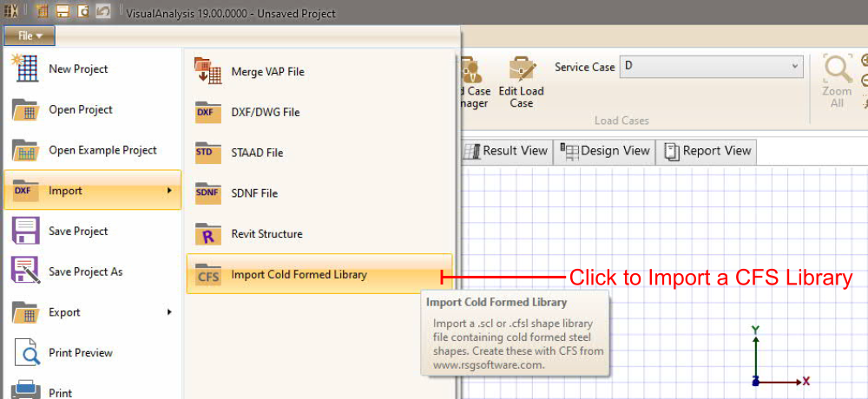
Task: Click the VisualAnalysis app icon in title bar
Action: [x=11, y=11]
